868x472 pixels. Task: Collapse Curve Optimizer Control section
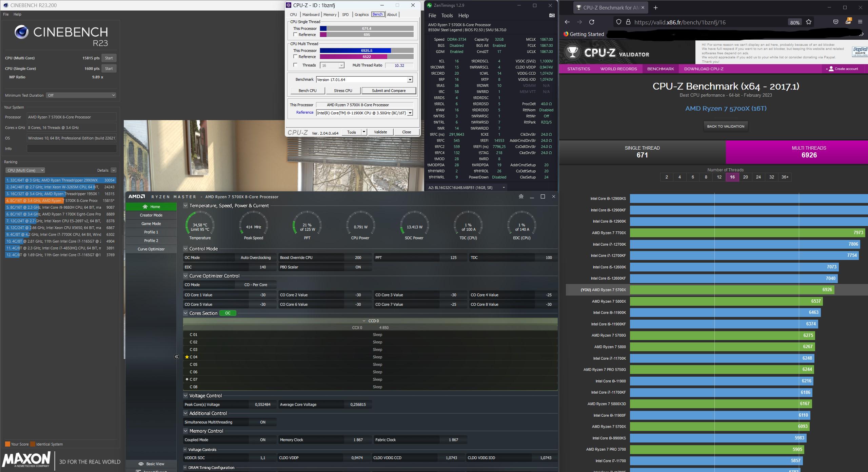click(x=185, y=276)
